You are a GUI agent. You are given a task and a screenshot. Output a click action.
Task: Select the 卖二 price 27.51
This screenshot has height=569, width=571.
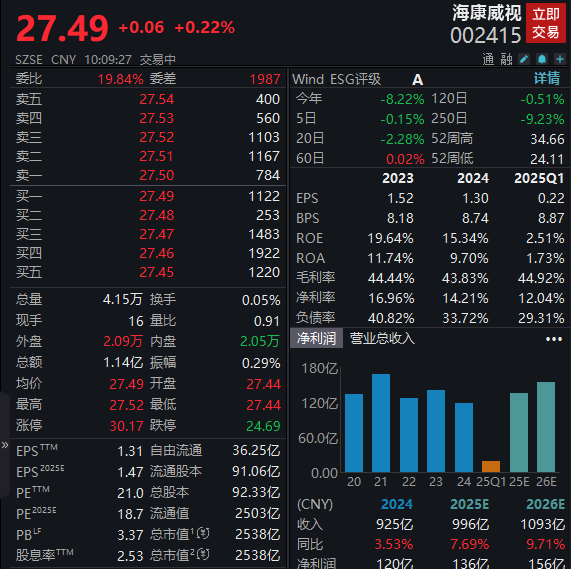tap(157, 156)
